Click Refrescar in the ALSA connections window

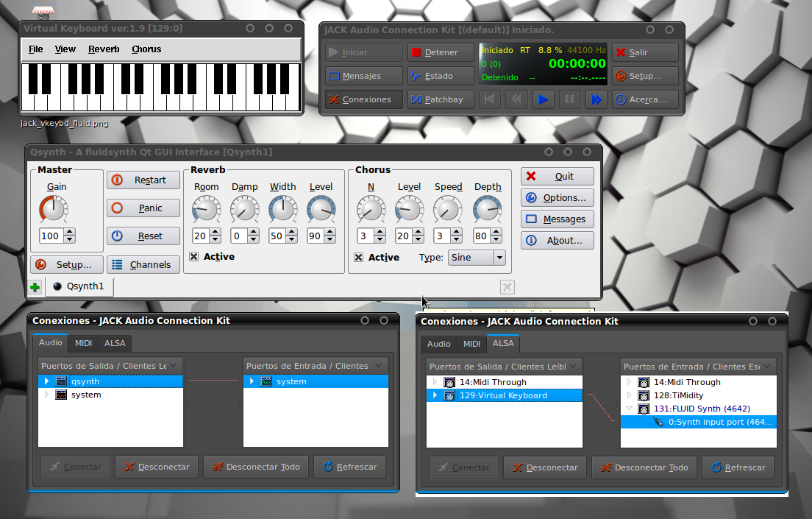coord(738,467)
